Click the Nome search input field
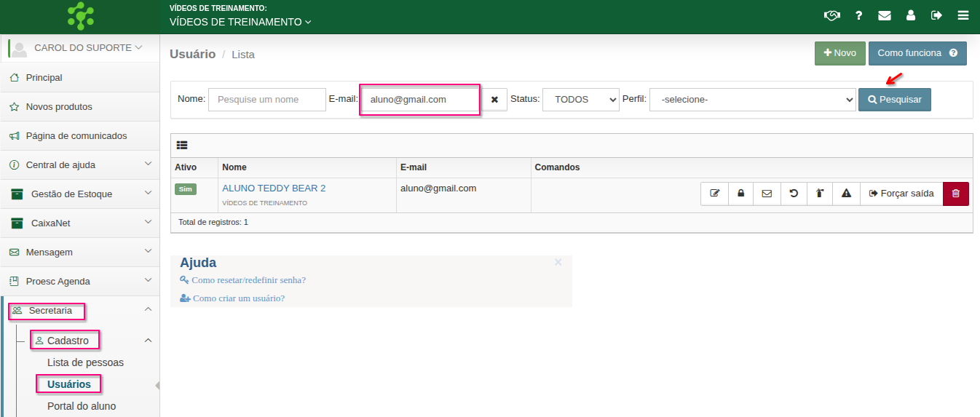This screenshot has width=980, height=417. click(x=266, y=100)
